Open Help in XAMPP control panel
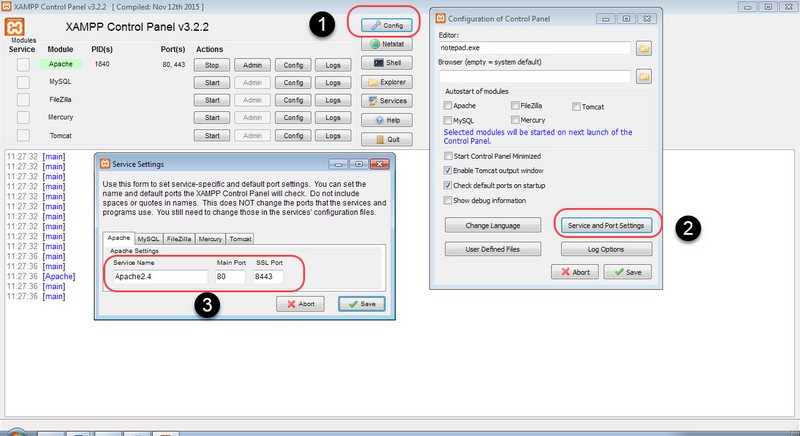Viewport: 800px width, 436px height. tap(386, 120)
